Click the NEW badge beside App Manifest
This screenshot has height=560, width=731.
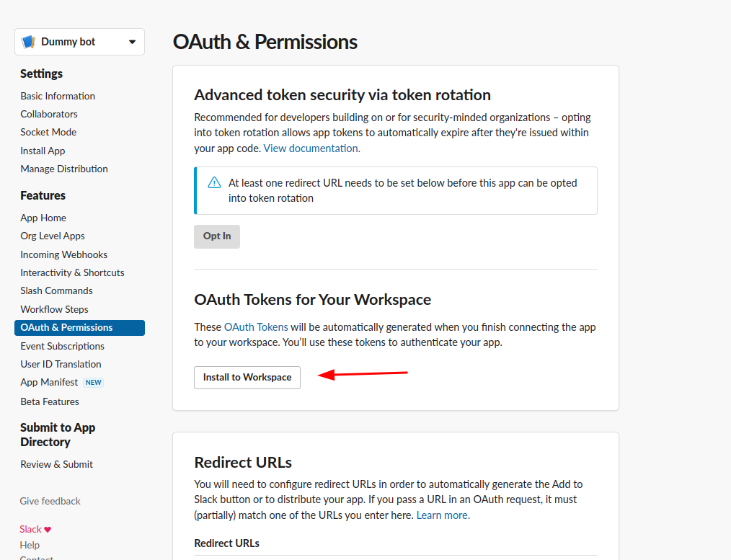(x=94, y=383)
